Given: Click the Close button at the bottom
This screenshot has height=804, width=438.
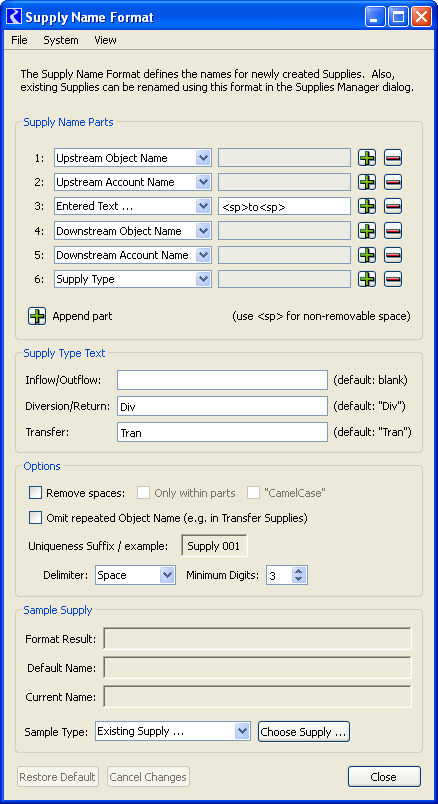Looking at the screenshot, I should (x=384, y=777).
